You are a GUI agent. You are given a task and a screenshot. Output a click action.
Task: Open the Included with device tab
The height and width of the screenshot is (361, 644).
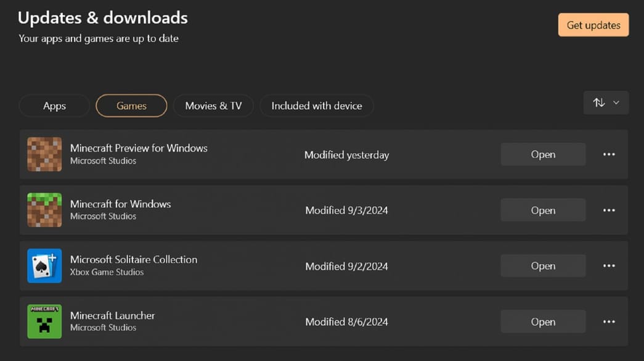tap(316, 106)
